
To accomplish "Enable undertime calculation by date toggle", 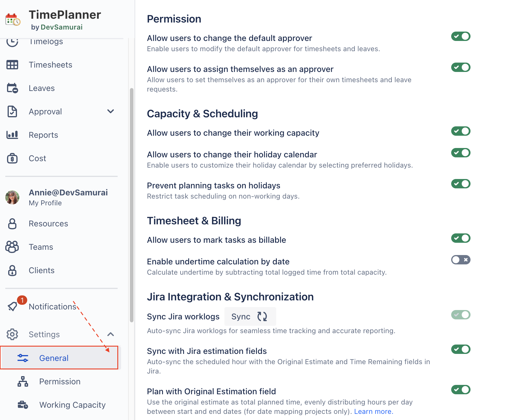I will pyautogui.click(x=461, y=260).
